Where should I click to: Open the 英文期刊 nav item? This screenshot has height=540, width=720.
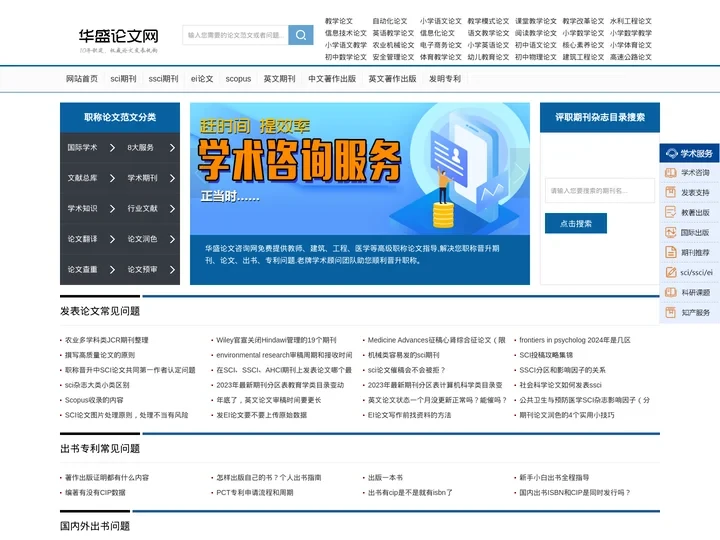pyautogui.click(x=279, y=79)
